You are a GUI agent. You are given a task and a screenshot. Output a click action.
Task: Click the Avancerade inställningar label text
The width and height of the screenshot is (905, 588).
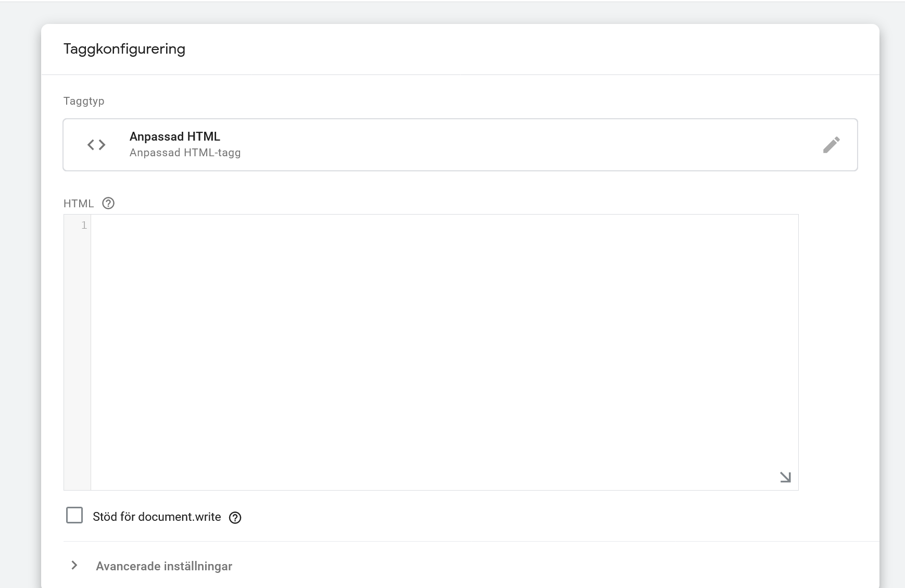click(x=164, y=566)
